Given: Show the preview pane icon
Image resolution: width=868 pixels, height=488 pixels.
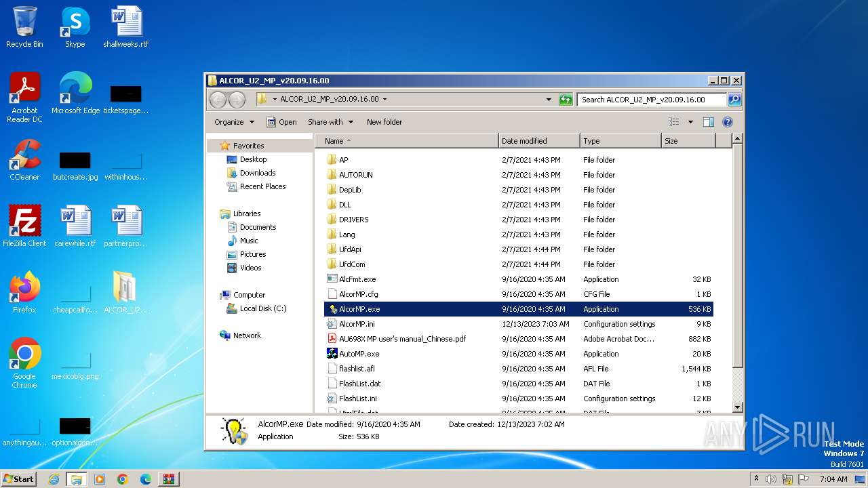Looking at the screenshot, I should [x=709, y=122].
